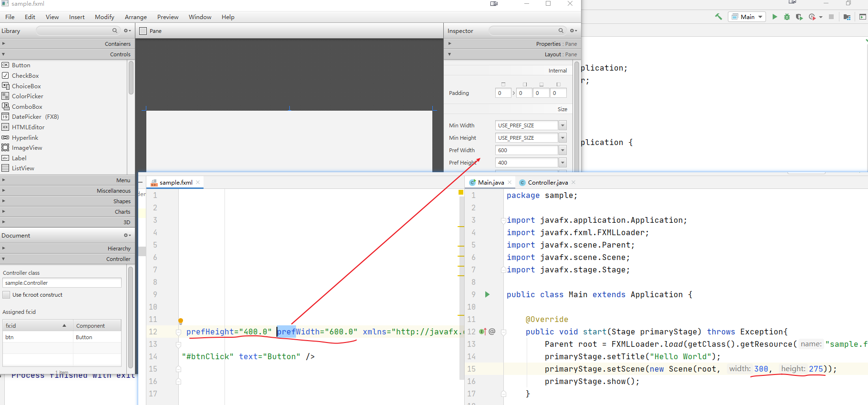The image size is (868, 405).
Task: Click the Controller class input field
Action: coord(62,283)
